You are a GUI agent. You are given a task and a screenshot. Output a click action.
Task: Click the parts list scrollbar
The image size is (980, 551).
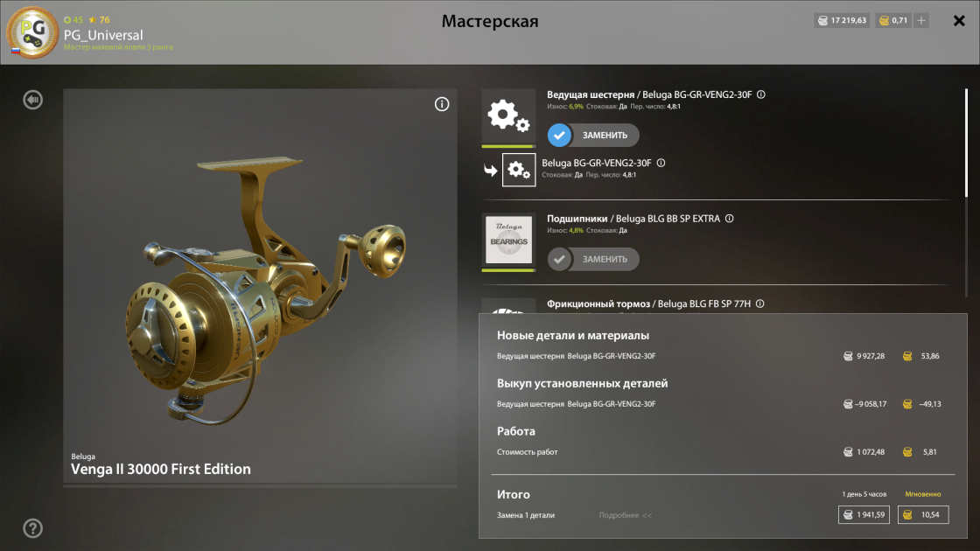click(966, 143)
